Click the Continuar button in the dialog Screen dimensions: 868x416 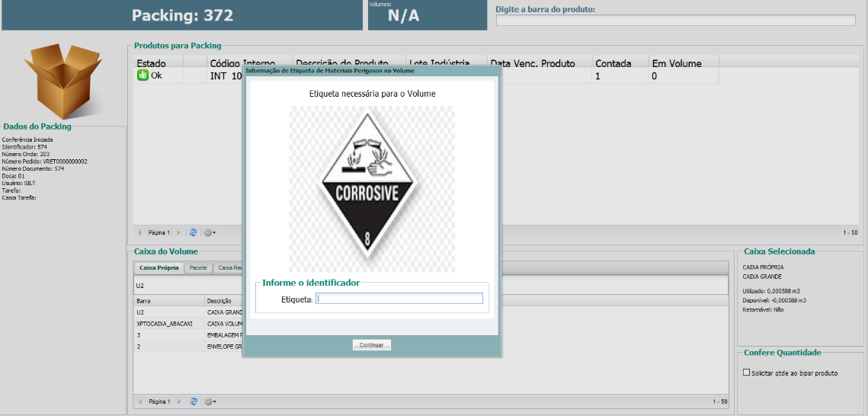click(x=371, y=344)
